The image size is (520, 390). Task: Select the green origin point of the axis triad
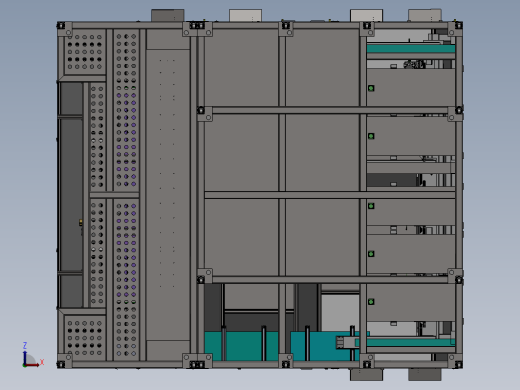[x=24, y=365]
